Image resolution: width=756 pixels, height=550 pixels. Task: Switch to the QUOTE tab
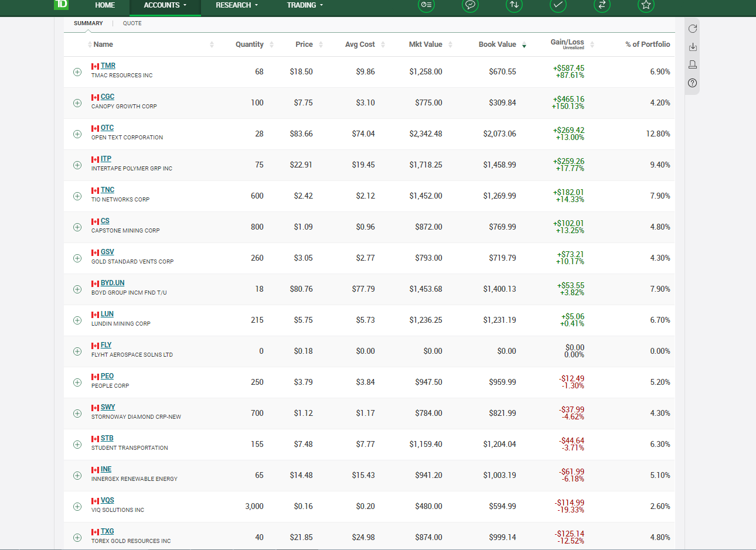click(132, 23)
